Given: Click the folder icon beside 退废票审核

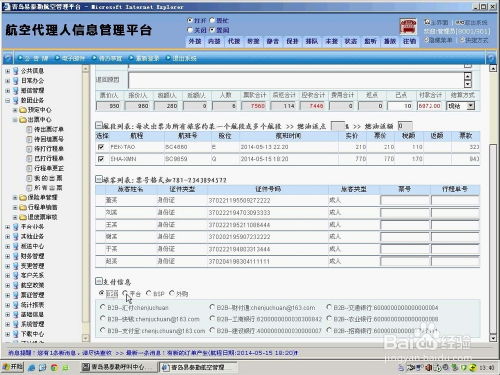Looking at the screenshot, I should click(x=23, y=217).
